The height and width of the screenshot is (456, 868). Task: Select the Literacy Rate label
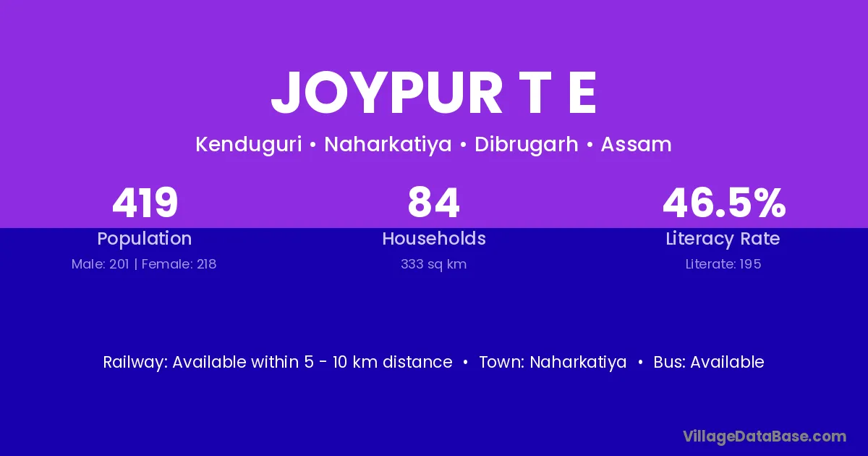tap(723, 239)
